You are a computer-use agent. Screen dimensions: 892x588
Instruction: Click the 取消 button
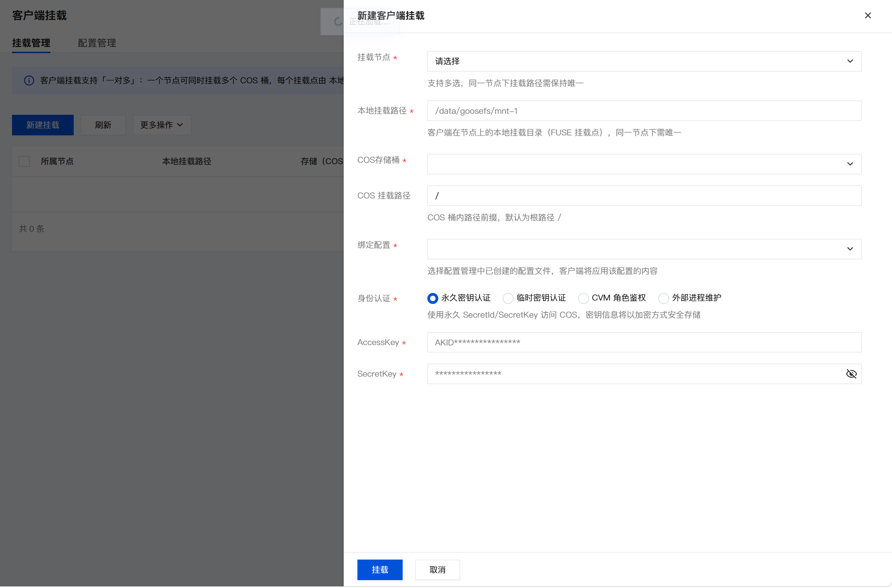[437, 569]
